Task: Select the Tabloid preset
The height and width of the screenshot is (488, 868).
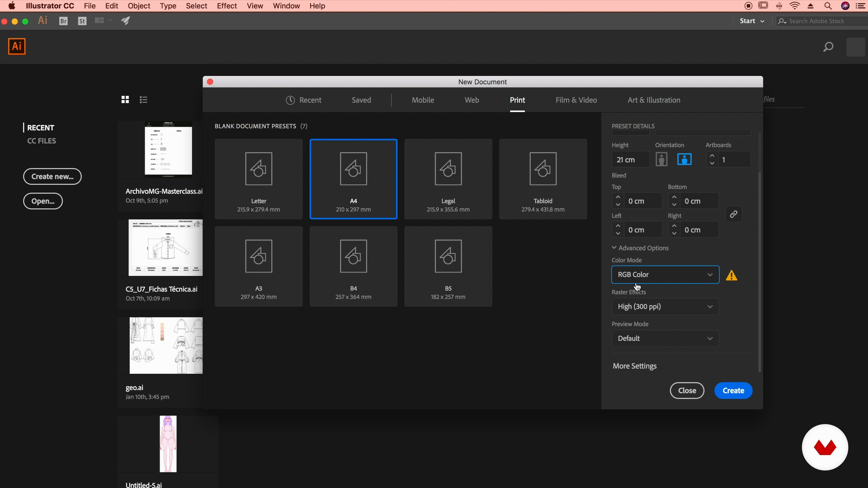Action: [x=543, y=179]
